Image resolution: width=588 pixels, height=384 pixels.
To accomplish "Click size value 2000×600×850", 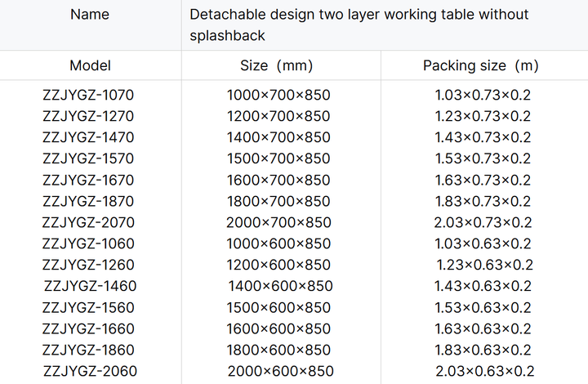I will pos(280,371).
